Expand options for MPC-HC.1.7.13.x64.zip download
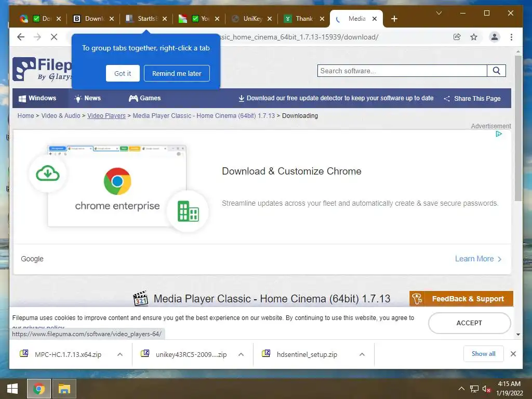This screenshot has width=532, height=399. [120, 354]
